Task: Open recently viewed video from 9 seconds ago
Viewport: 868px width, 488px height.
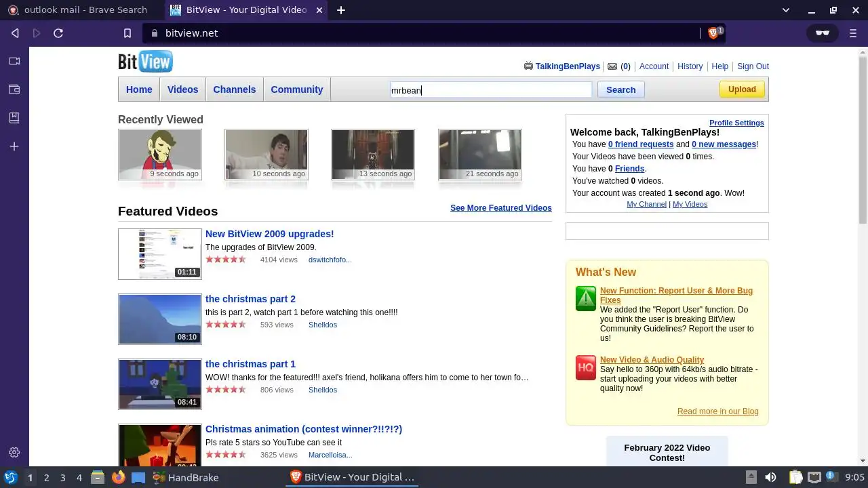Action: [x=160, y=155]
